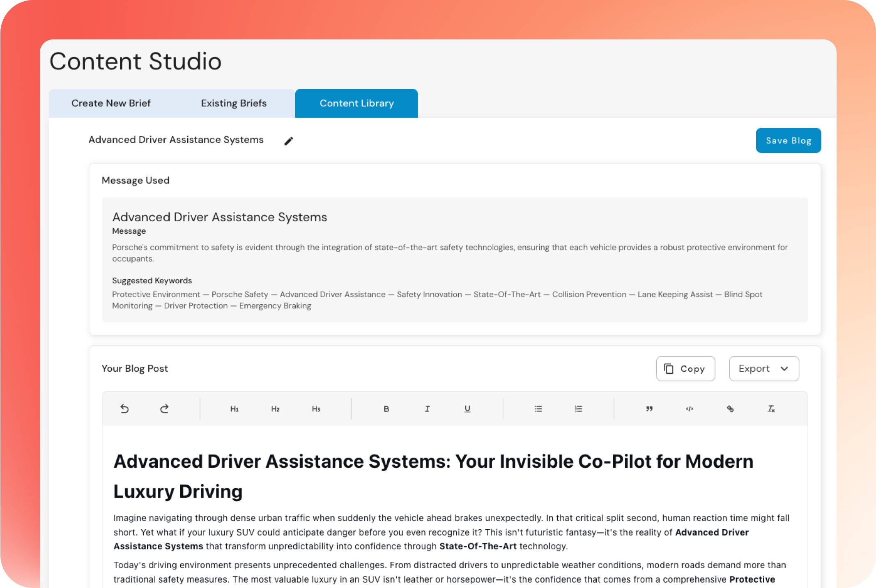The height and width of the screenshot is (588, 876).
Task: Open the Existing Briefs tab
Action: [x=234, y=103]
